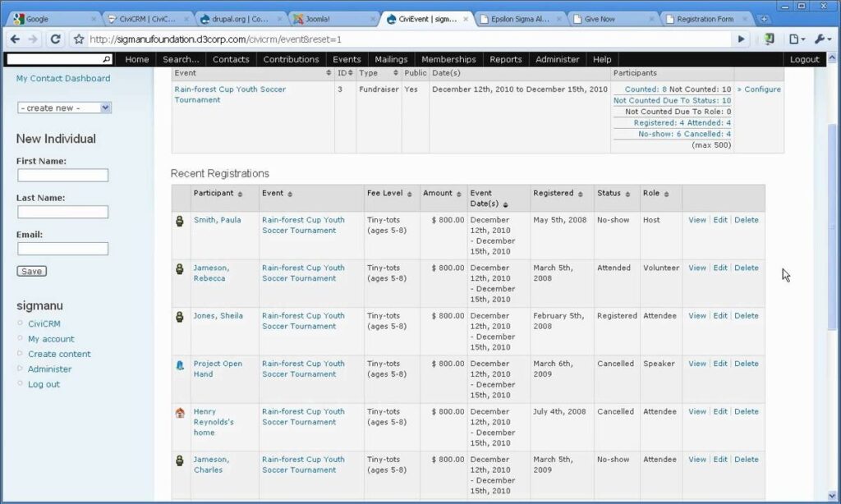Click the organization icon beside Project Open Hand

(x=180, y=364)
